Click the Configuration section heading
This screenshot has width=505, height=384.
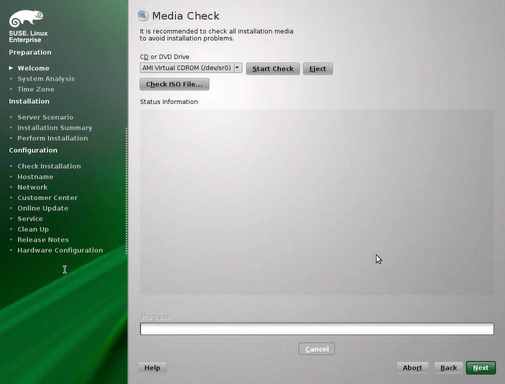point(33,150)
